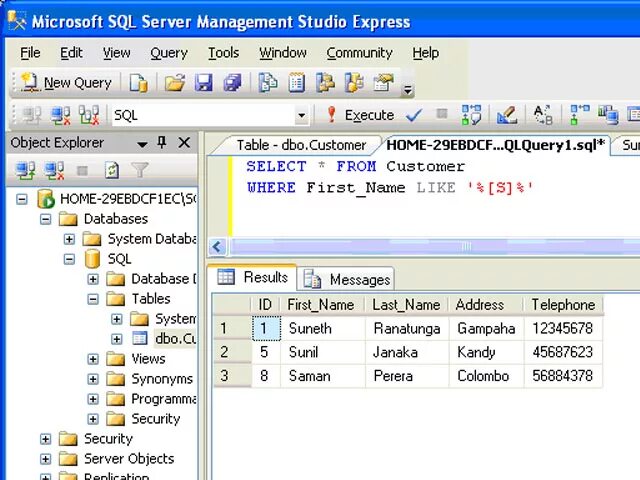Click the Registered Servers icon in toolbar
This screenshot has width=640, height=480.
(x=268, y=83)
